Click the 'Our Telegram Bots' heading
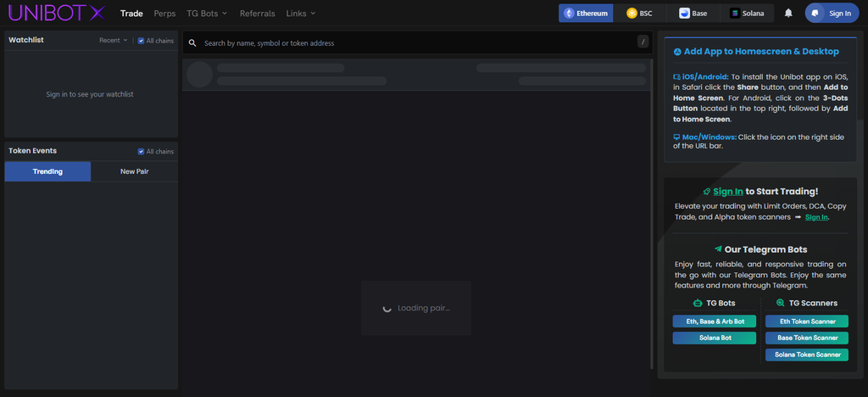 [765, 249]
